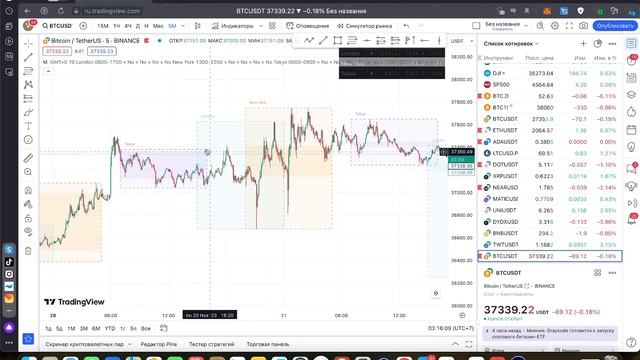Open chart settings gear icon
This screenshot has width=640, height=360.
pos(555,26)
